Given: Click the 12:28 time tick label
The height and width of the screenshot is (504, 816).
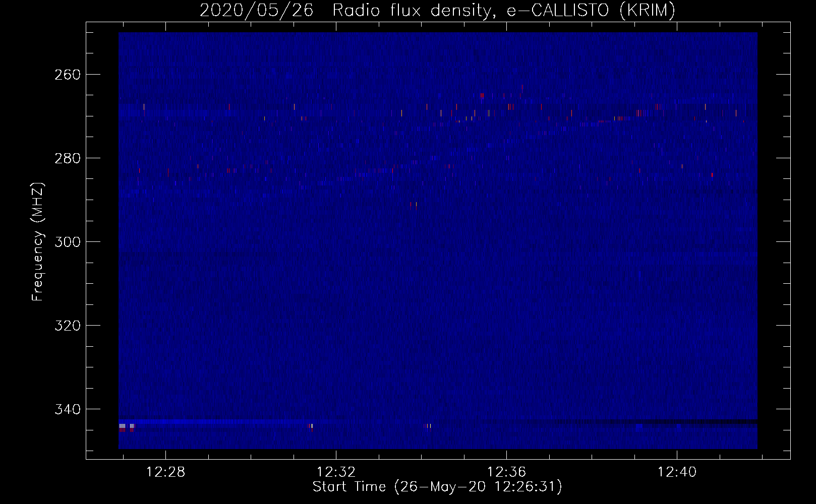Looking at the screenshot, I should [165, 472].
